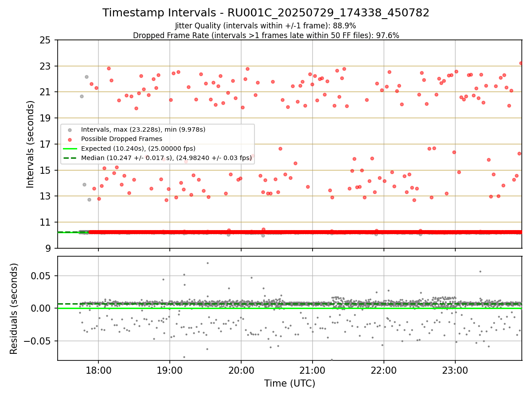Image resolution: width=532 pixels, height=399 pixels.
Task: Click the '13' y-axis tick label
Action: coord(45,196)
